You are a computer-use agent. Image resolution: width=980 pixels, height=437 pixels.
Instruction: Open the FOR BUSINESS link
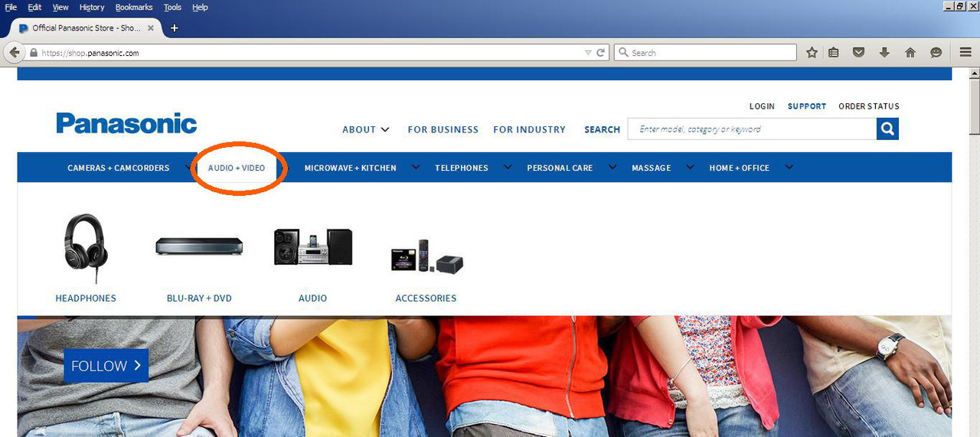tap(443, 129)
